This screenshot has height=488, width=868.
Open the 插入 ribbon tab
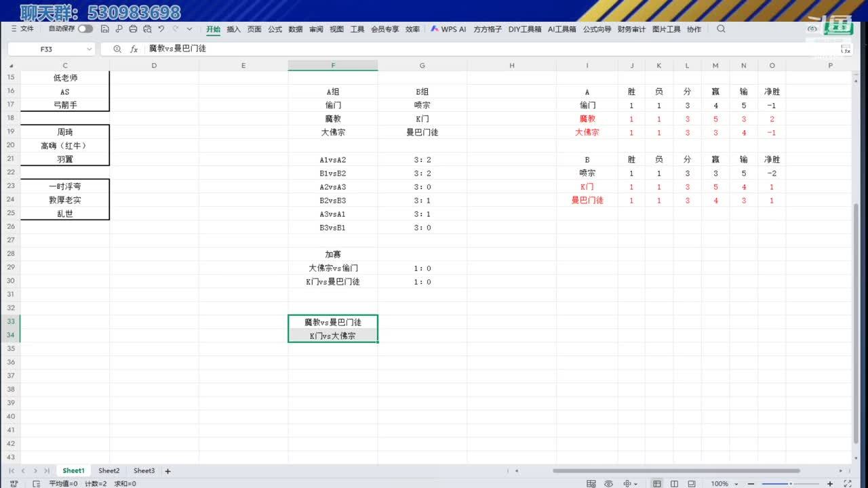point(233,29)
